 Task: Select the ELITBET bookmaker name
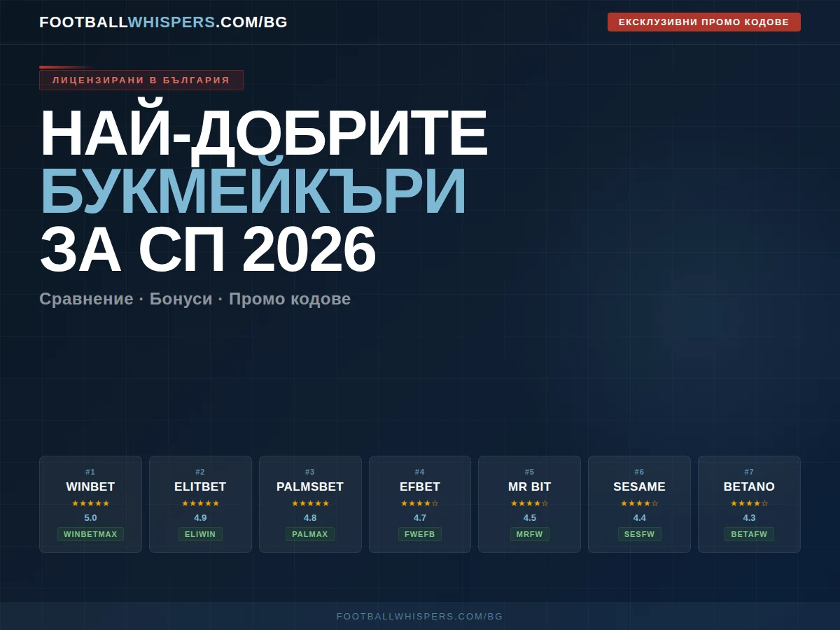[x=200, y=486]
